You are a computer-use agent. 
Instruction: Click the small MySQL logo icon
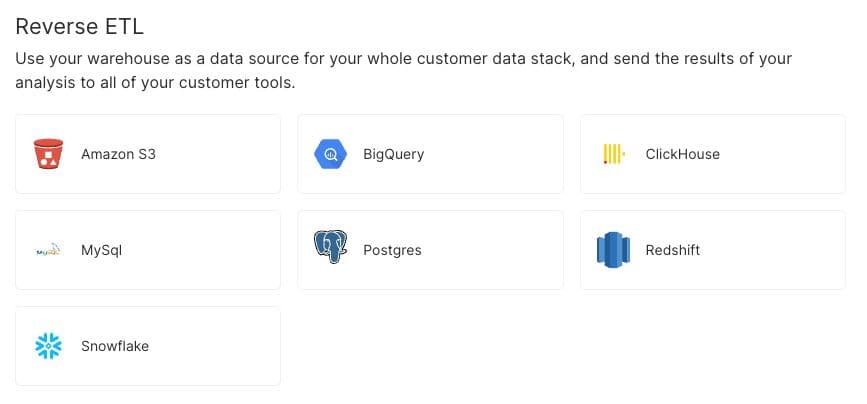tap(48, 250)
